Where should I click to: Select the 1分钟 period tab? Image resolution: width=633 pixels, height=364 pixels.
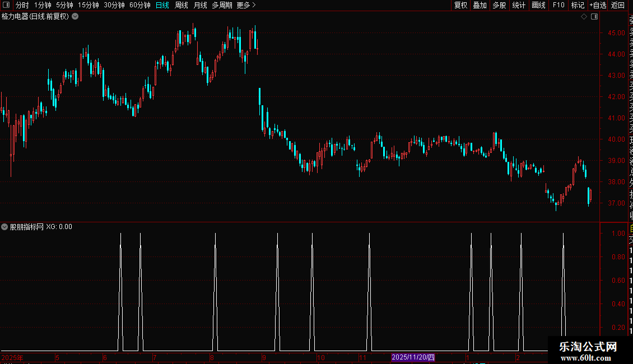(x=43, y=5)
